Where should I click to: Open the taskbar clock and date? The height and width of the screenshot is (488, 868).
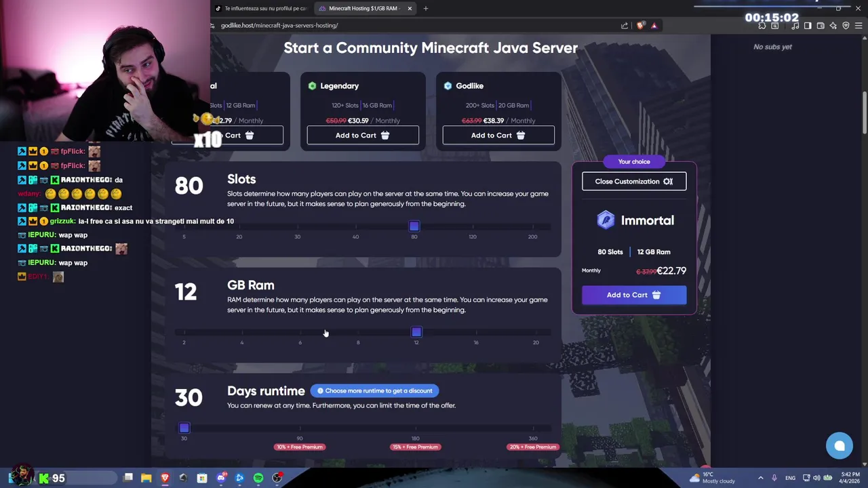tap(850, 478)
